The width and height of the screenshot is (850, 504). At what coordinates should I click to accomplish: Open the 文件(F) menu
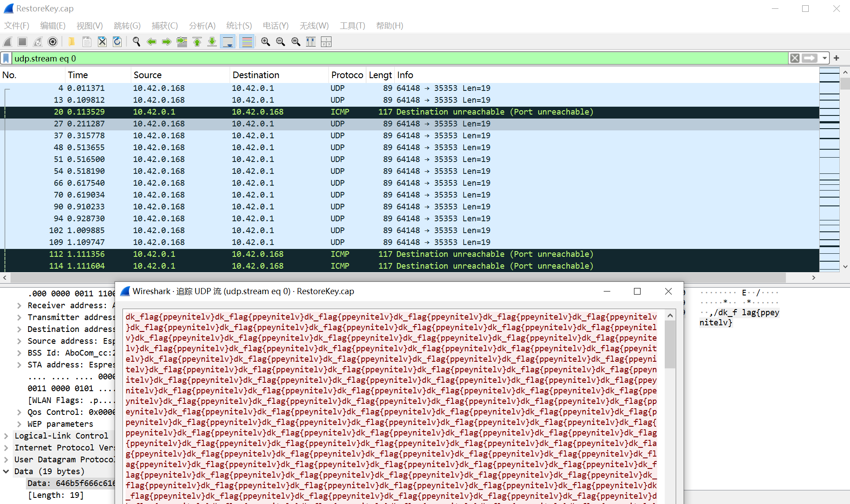(17, 25)
